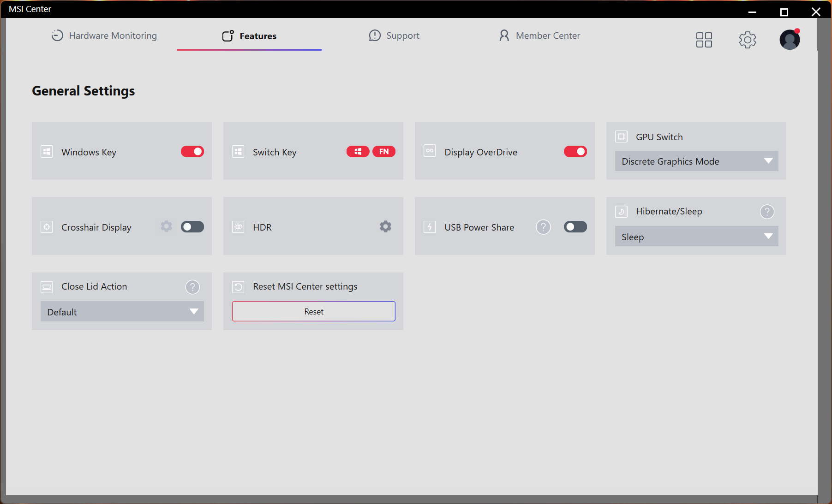Image resolution: width=832 pixels, height=504 pixels.
Task: Click Reset MSI Center settings button
Action: tap(313, 312)
